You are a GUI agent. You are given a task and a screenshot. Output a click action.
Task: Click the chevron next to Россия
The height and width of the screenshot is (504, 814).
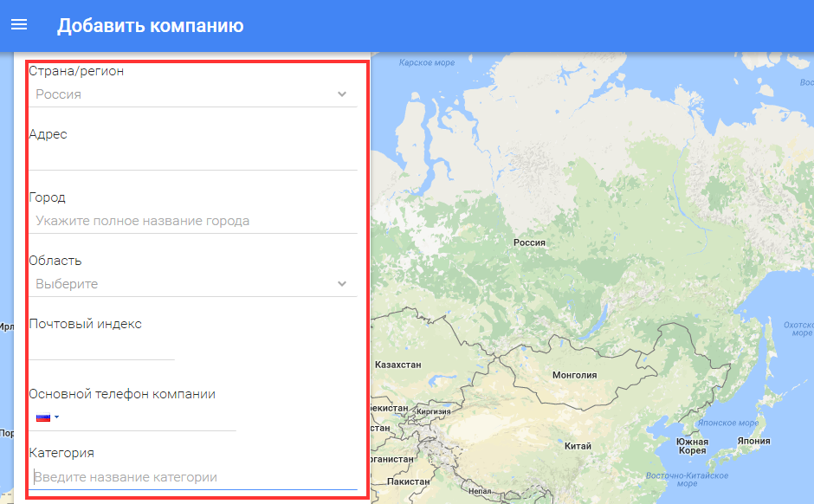click(341, 94)
